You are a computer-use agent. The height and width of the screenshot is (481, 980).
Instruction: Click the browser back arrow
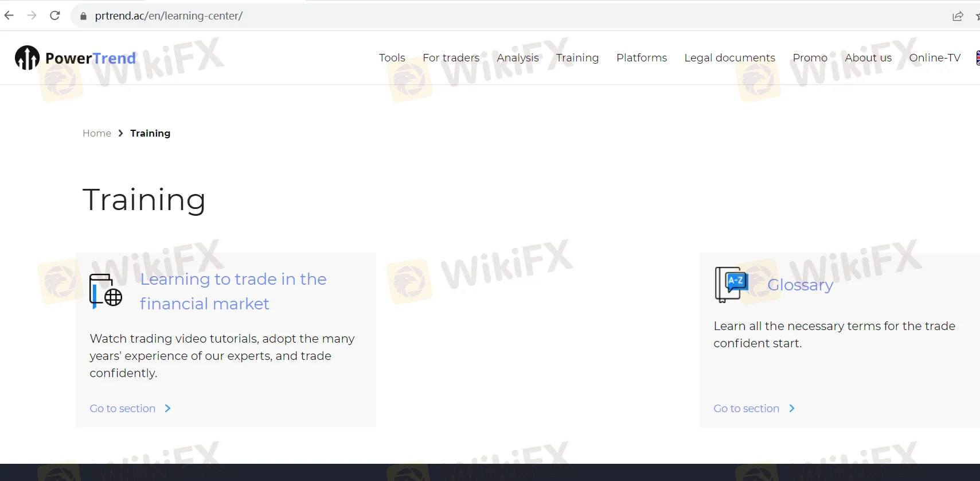pyautogui.click(x=9, y=15)
